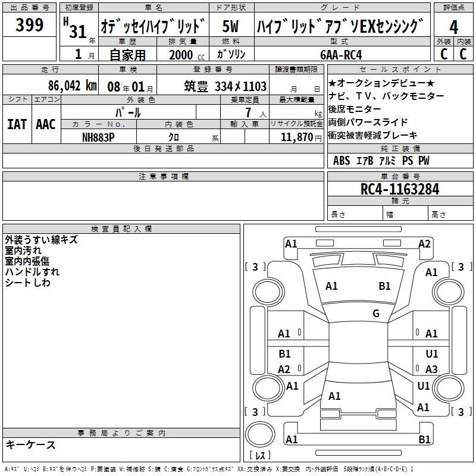Select the U1 mark next to the rear wheel
This screenshot has height=476, width=476.
(x=424, y=386)
